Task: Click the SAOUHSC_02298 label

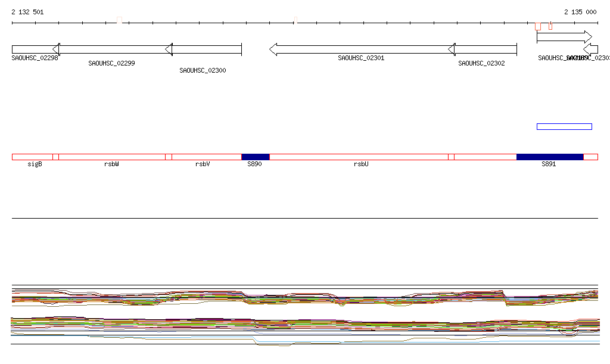Action: [x=35, y=58]
